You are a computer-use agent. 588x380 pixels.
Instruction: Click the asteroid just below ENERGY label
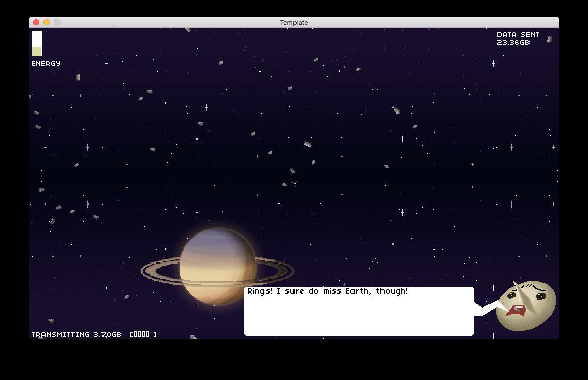pyautogui.click(x=78, y=77)
